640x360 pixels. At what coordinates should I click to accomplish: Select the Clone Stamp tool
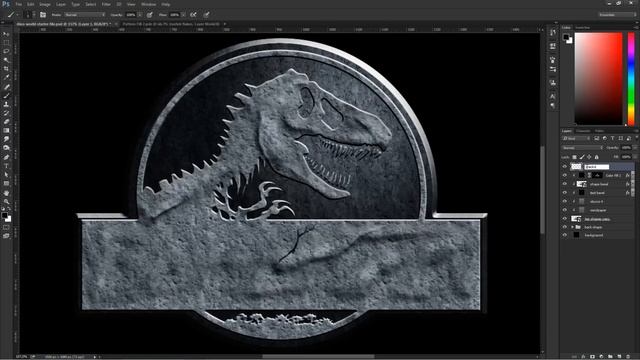tap(6, 104)
